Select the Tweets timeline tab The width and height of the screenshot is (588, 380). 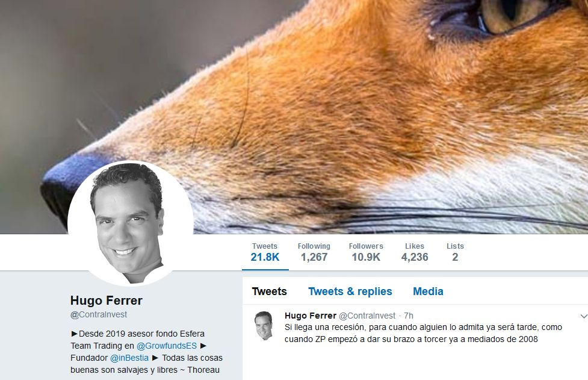point(269,291)
